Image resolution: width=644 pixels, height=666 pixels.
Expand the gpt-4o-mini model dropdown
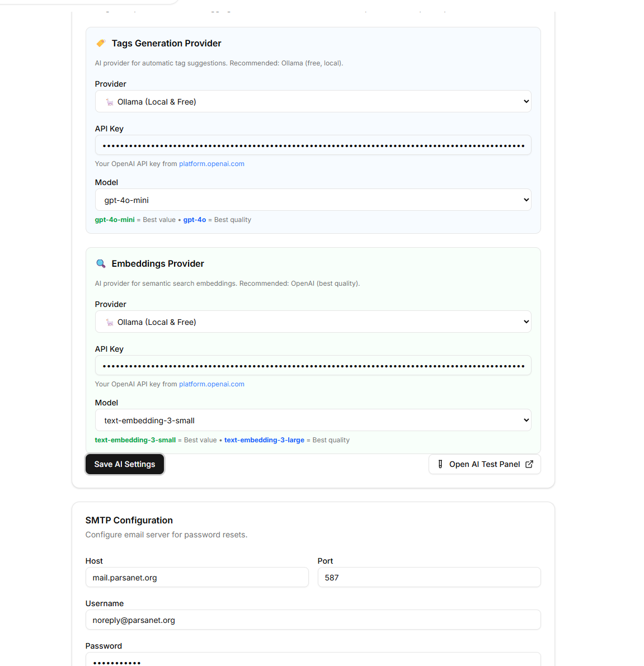[313, 200]
